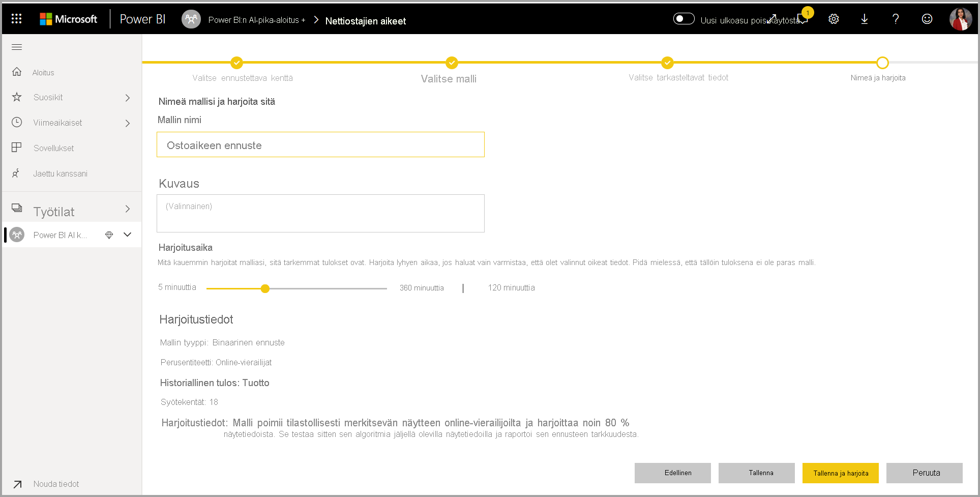The height and width of the screenshot is (497, 980).
Task: Click the download arrow icon
Action: coord(865,19)
